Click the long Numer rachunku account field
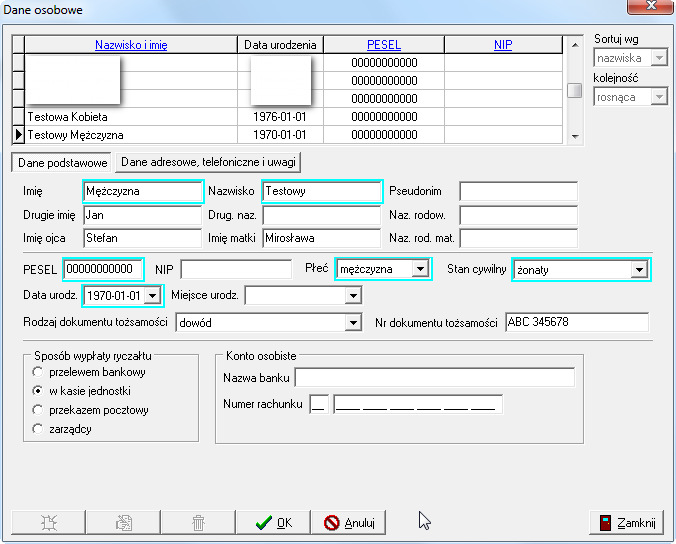 [x=418, y=404]
